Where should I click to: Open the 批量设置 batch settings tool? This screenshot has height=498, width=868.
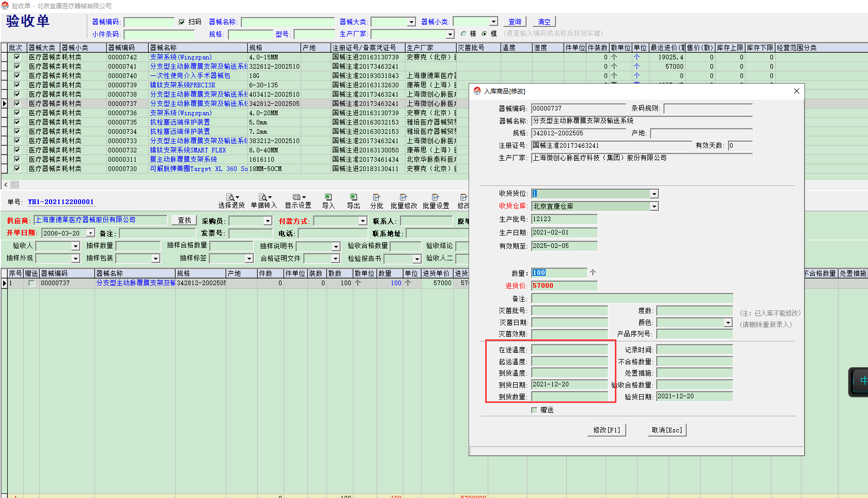point(436,201)
